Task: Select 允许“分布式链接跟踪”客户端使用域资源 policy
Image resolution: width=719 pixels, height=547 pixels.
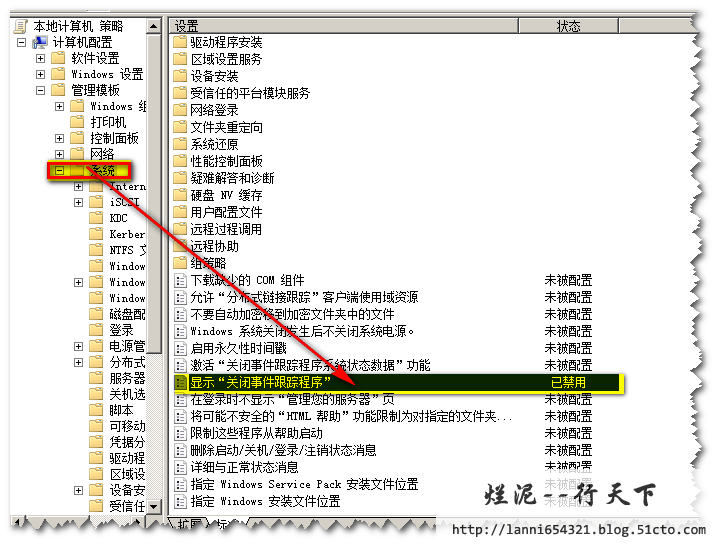Action: tap(304, 298)
